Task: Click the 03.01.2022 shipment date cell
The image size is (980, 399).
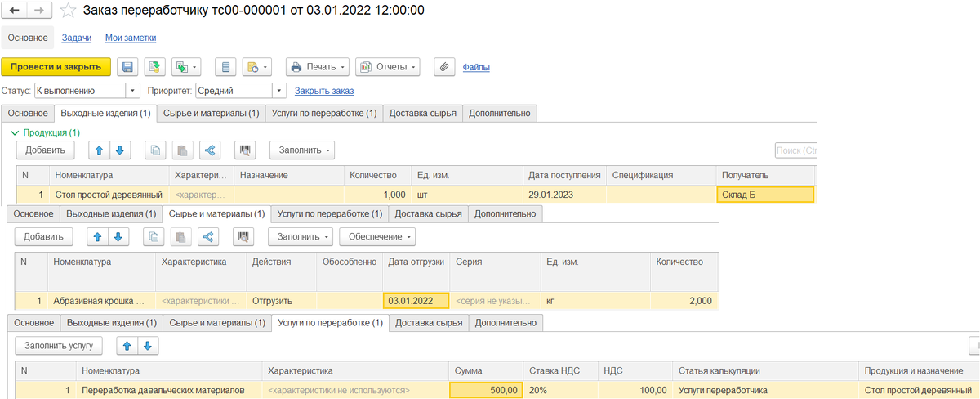Action: [x=416, y=301]
